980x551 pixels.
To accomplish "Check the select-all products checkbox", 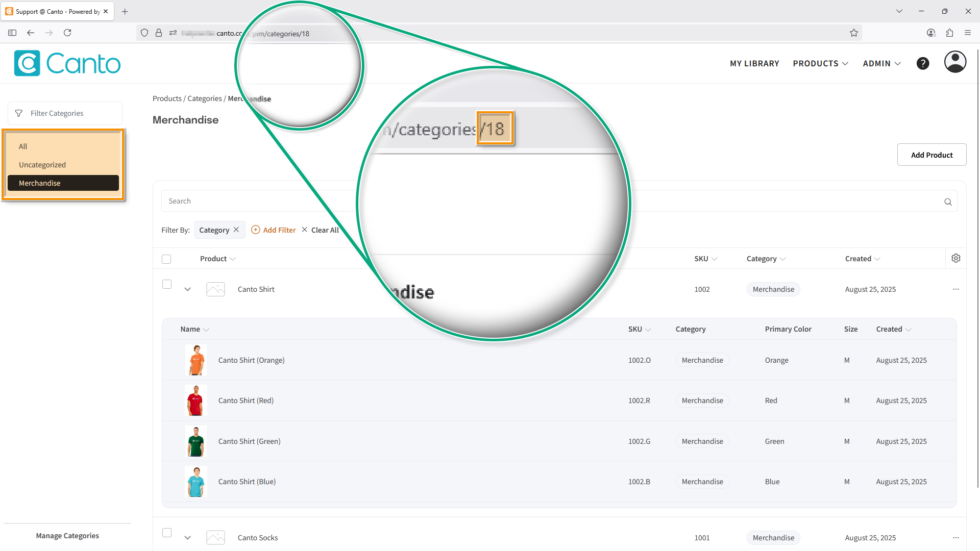I will [x=166, y=259].
